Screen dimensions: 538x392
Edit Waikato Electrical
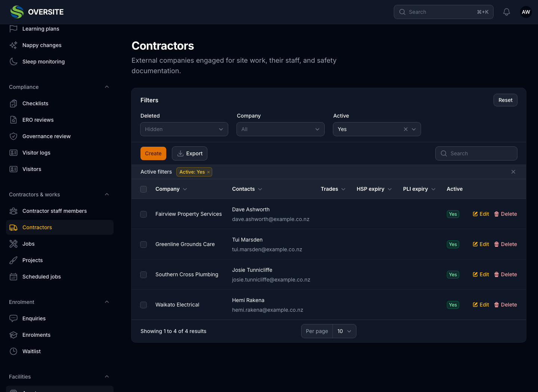coord(481,305)
